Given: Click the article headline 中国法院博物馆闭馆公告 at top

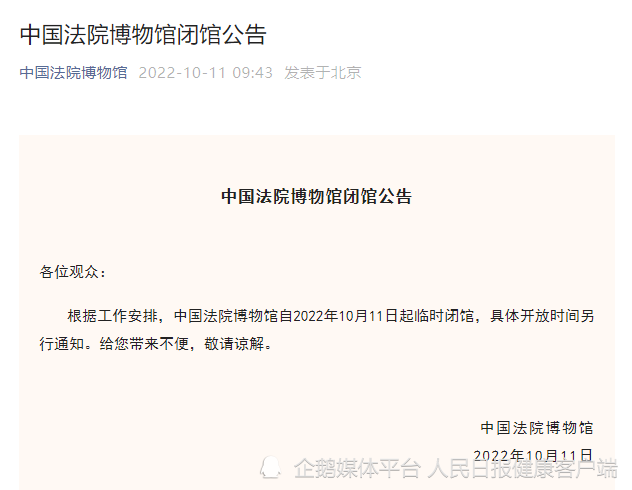Looking at the screenshot, I should pyautogui.click(x=143, y=35).
